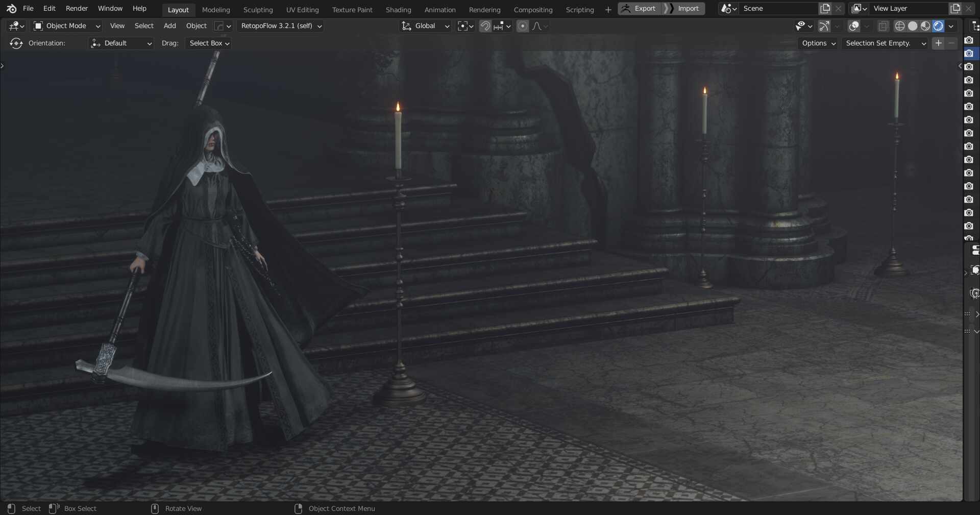Toggle the snap magnet icon
Screen dimensions: 980x515
tap(485, 26)
